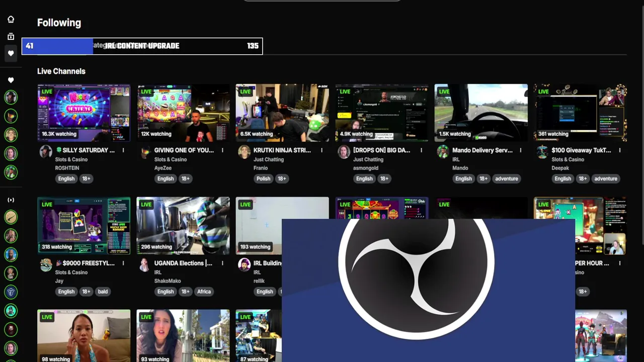Open the $9000 FREESTYL stream title
Viewport: 644px width, 362px height.
85,263
